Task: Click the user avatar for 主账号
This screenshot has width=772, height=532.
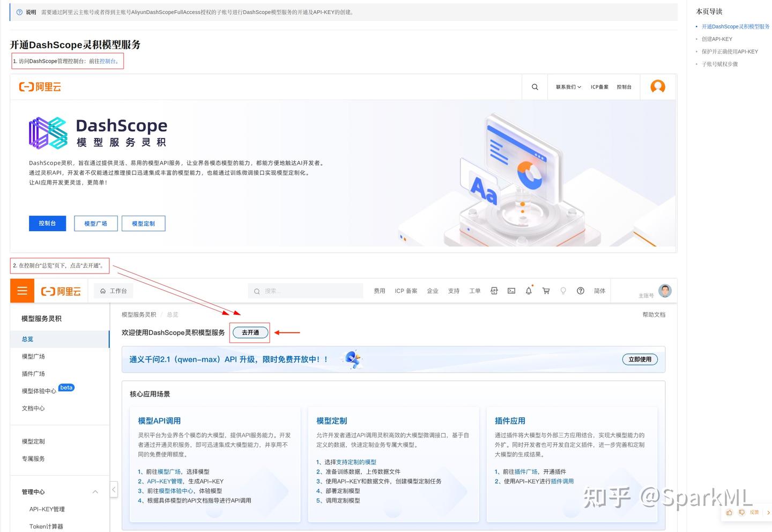Action: pyautogui.click(x=665, y=291)
